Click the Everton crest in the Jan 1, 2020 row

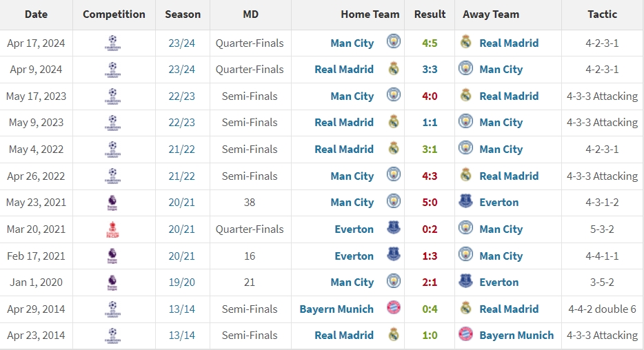(466, 282)
